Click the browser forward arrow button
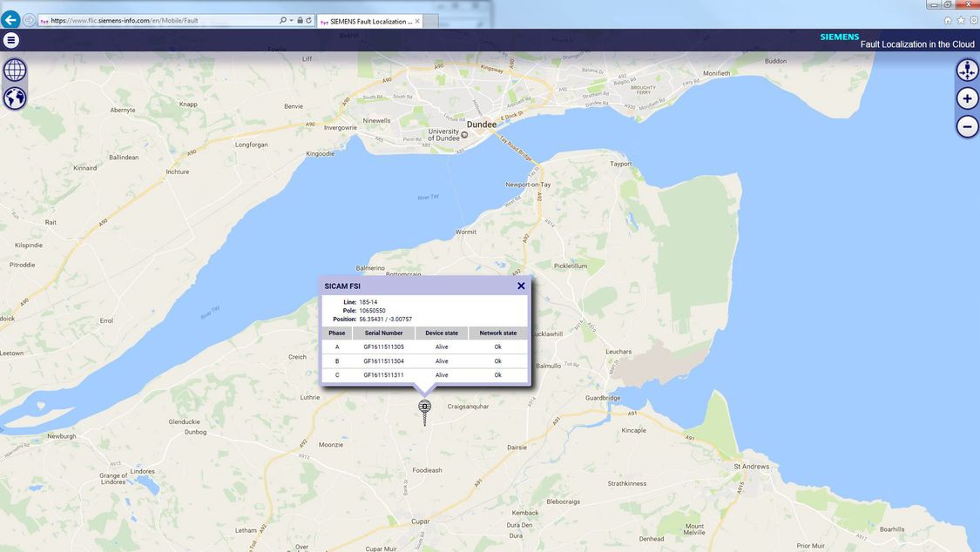Viewport: 980px width, 552px height. 29,20
